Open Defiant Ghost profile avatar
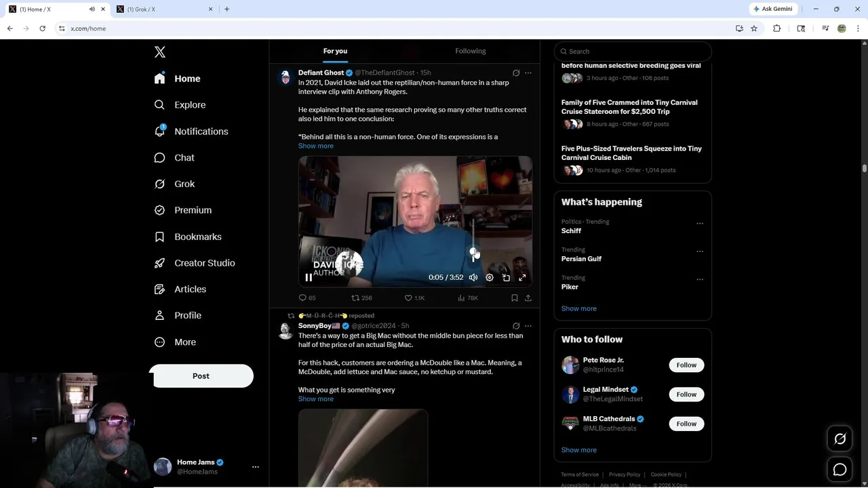 tap(285, 77)
